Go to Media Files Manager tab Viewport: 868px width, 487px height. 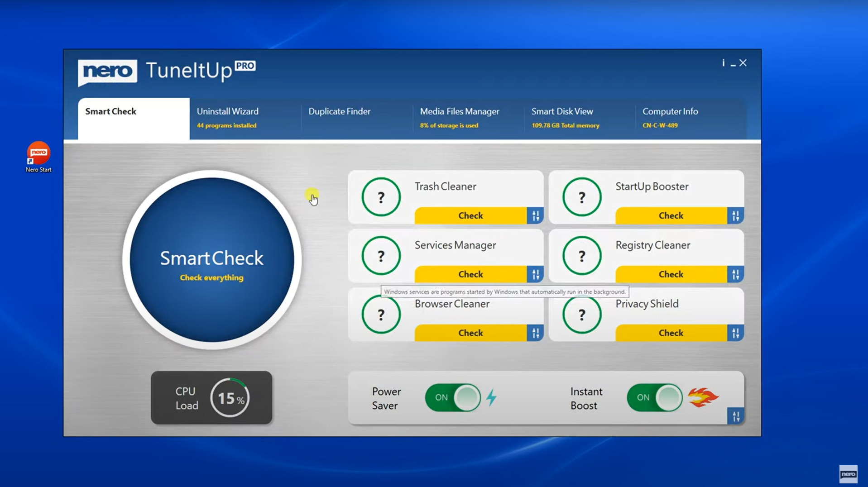[468, 118]
